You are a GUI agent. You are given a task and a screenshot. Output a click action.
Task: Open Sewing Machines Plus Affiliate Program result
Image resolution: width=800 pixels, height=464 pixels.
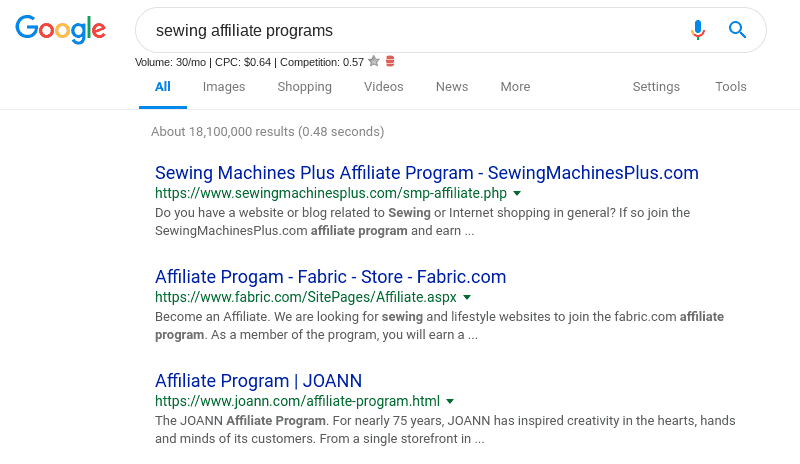click(427, 173)
